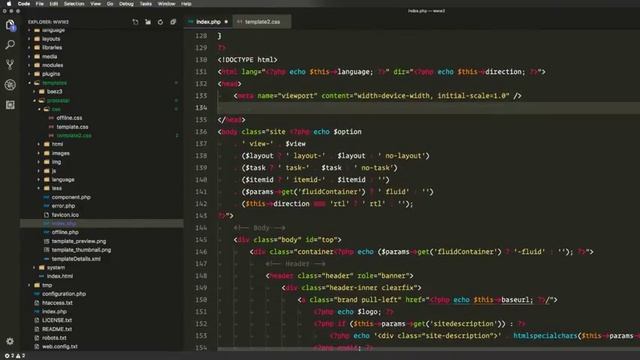Open the Code application menu

click(24, 4)
